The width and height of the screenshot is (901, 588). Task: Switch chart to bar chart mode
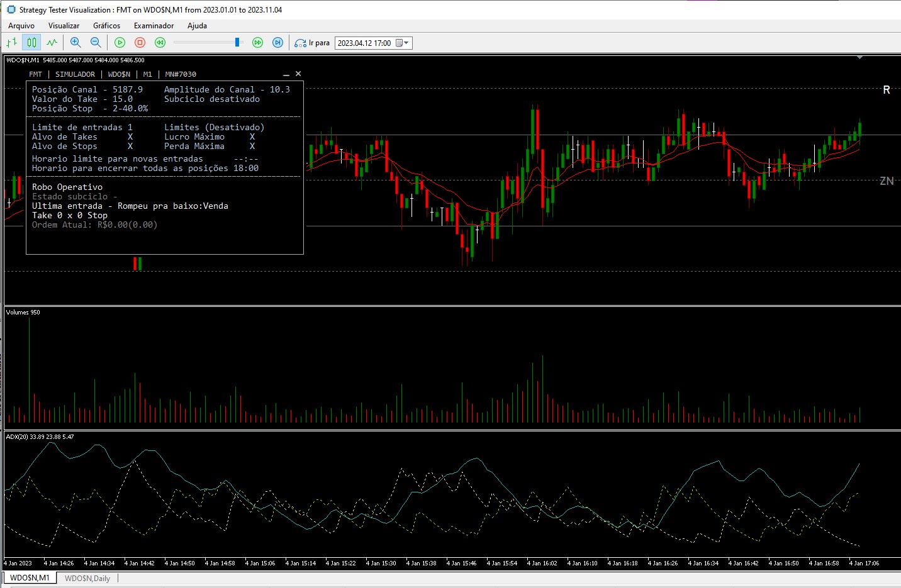pos(11,43)
